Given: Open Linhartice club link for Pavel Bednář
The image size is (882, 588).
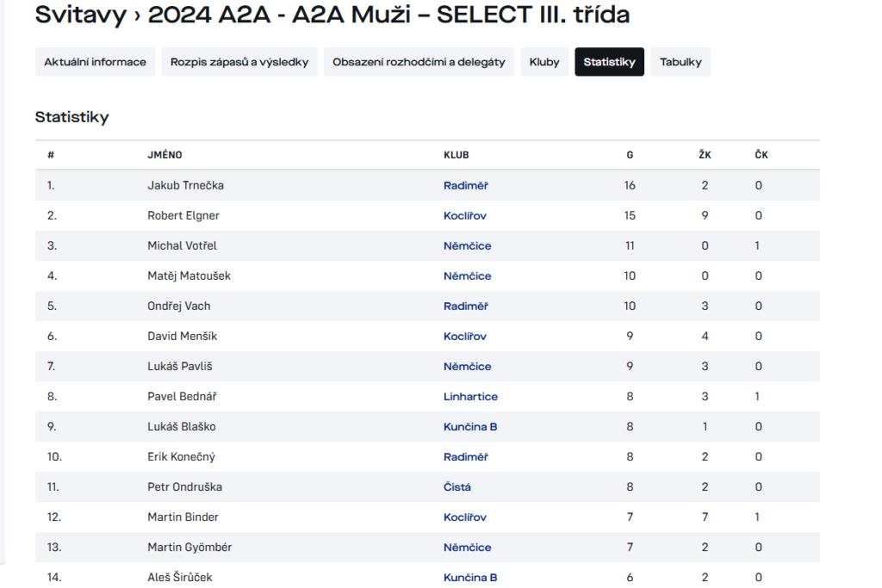Looking at the screenshot, I should point(470,396).
